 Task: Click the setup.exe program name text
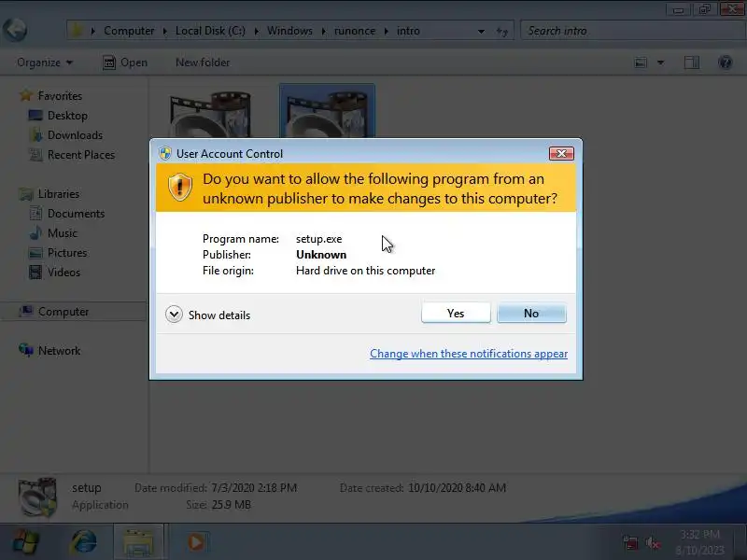pyautogui.click(x=318, y=239)
